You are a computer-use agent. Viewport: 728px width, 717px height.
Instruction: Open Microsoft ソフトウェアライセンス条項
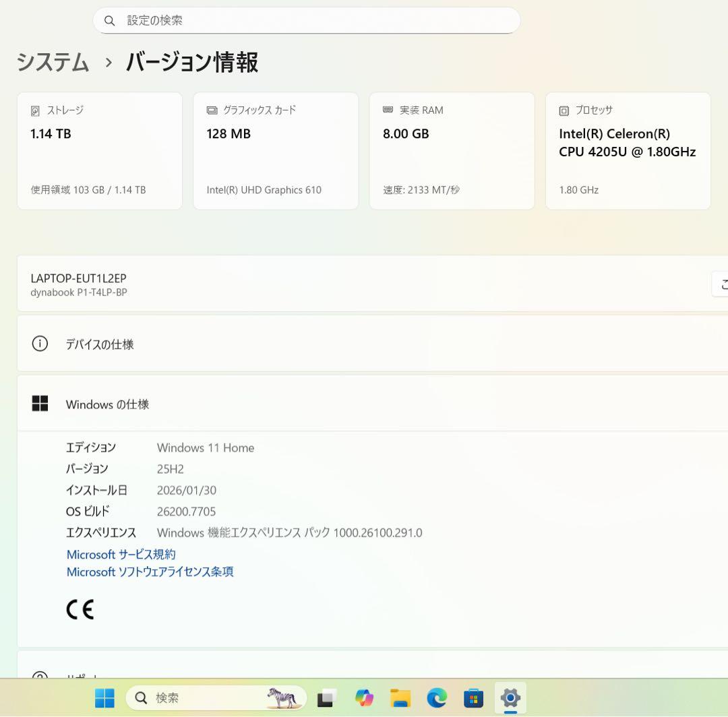(x=150, y=571)
